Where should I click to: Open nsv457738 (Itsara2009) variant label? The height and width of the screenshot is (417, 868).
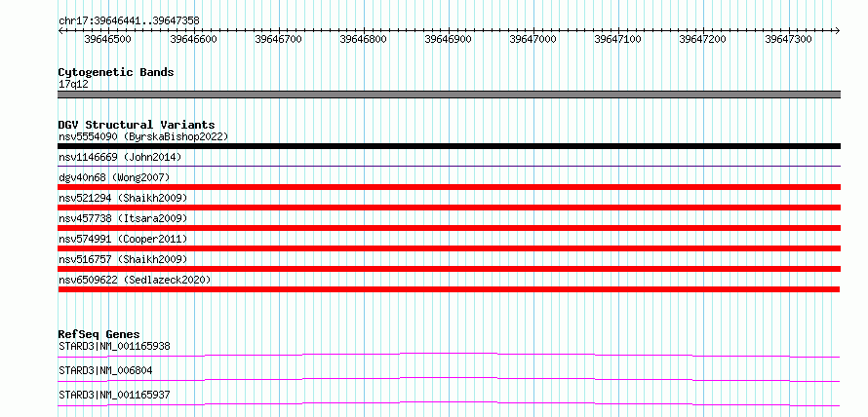click(x=123, y=218)
